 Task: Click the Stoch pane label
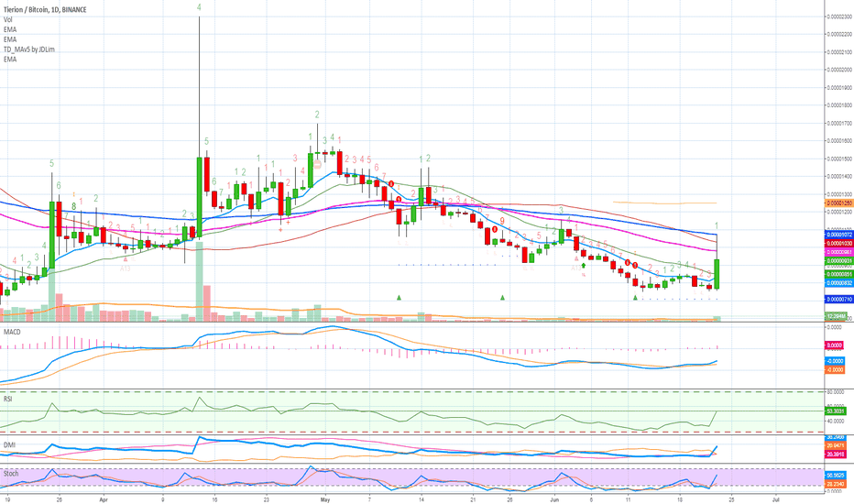coord(11,474)
